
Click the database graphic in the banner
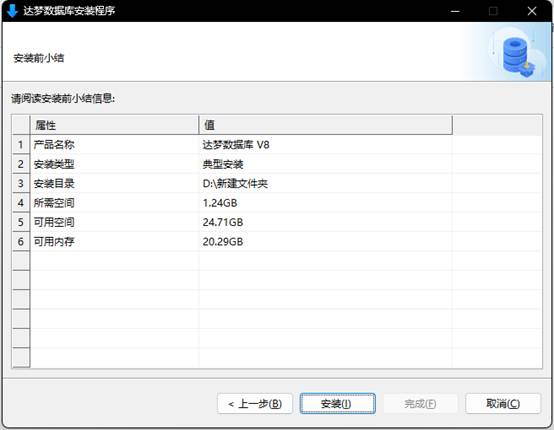518,56
